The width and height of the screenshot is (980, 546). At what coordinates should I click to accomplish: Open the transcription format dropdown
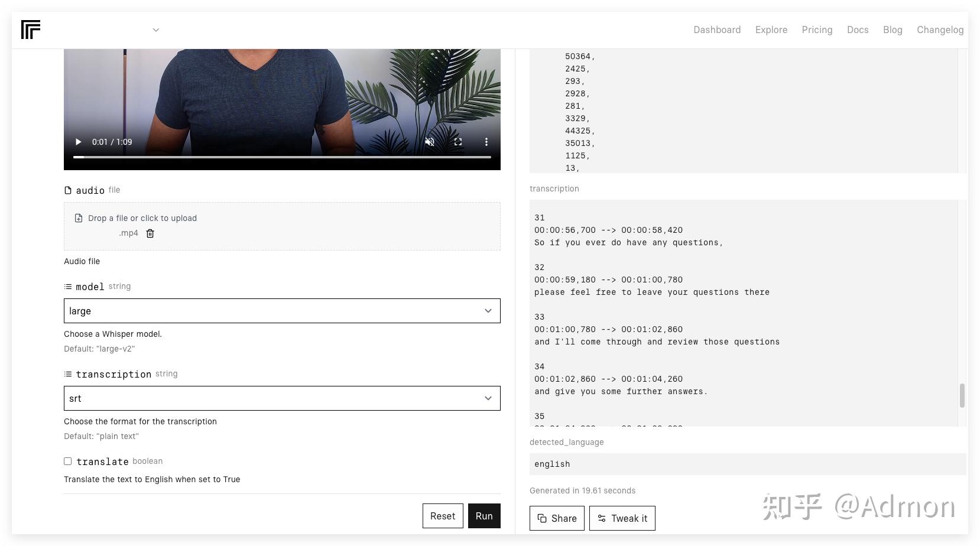[282, 398]
